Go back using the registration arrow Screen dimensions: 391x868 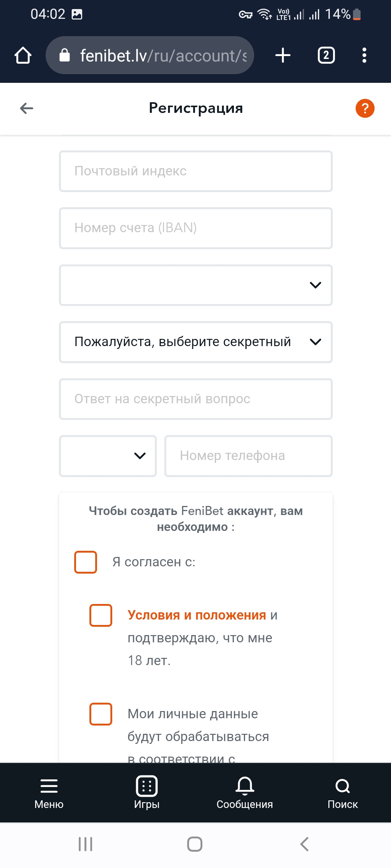[x=26, y=108]
